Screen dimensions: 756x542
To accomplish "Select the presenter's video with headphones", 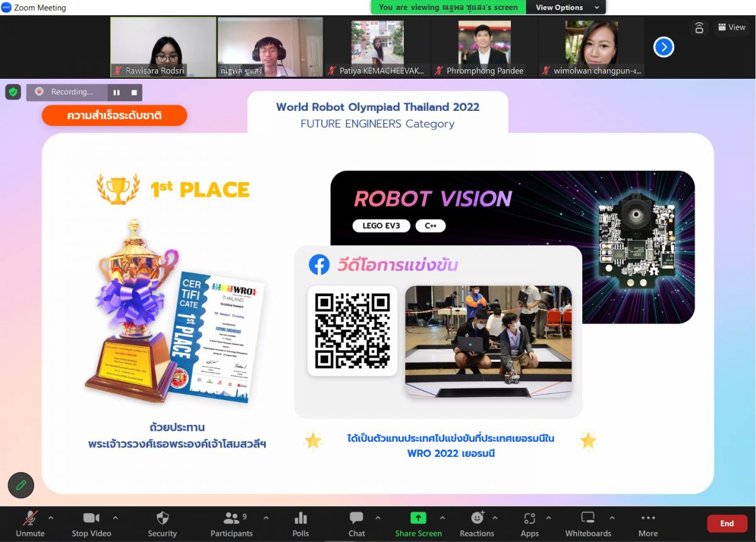I will tap(270, 47).
